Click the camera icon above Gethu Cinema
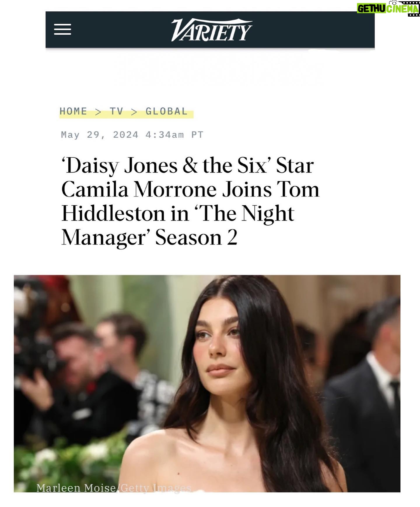 tap(393, 2)
